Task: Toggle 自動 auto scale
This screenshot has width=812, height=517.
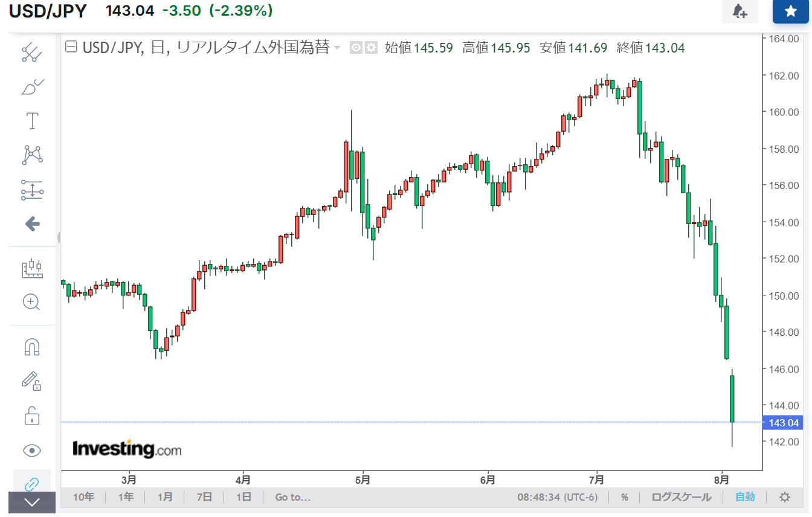Action: [x=745, y=497]
